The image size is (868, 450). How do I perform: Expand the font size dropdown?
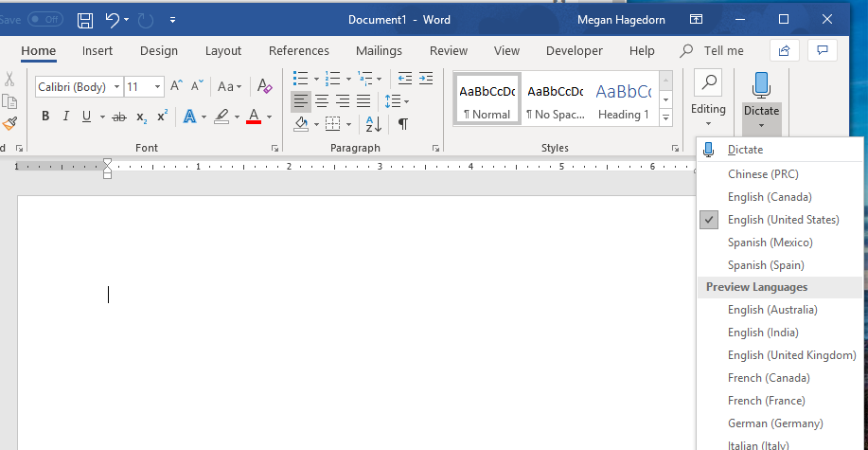point(157,87)
